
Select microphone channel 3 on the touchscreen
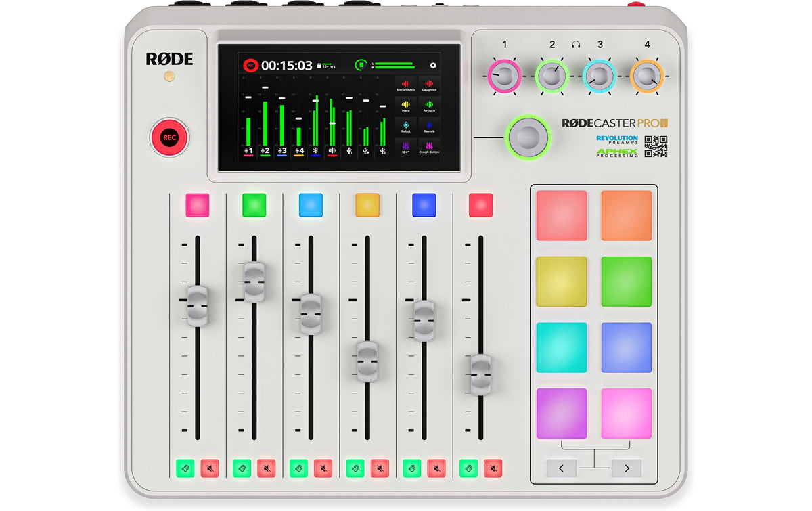click(282, 151)
